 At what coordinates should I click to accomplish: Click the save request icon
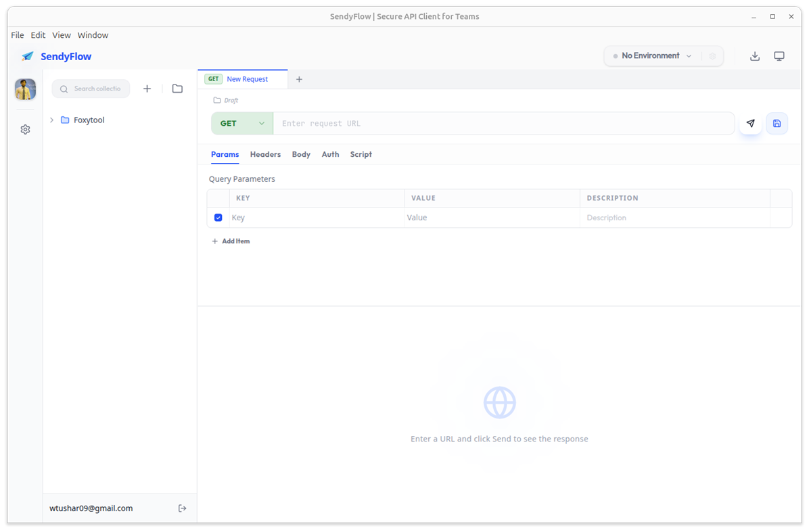[777, 123]
